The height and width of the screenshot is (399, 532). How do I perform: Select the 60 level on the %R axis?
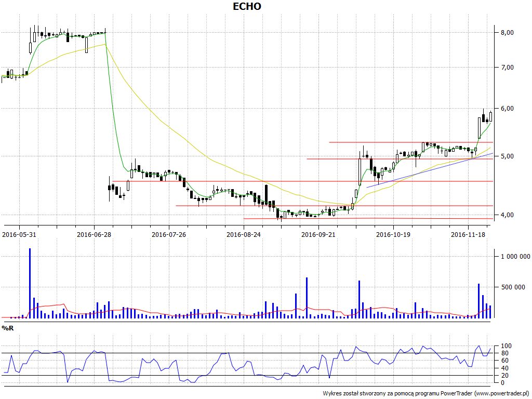pos(505,361)
